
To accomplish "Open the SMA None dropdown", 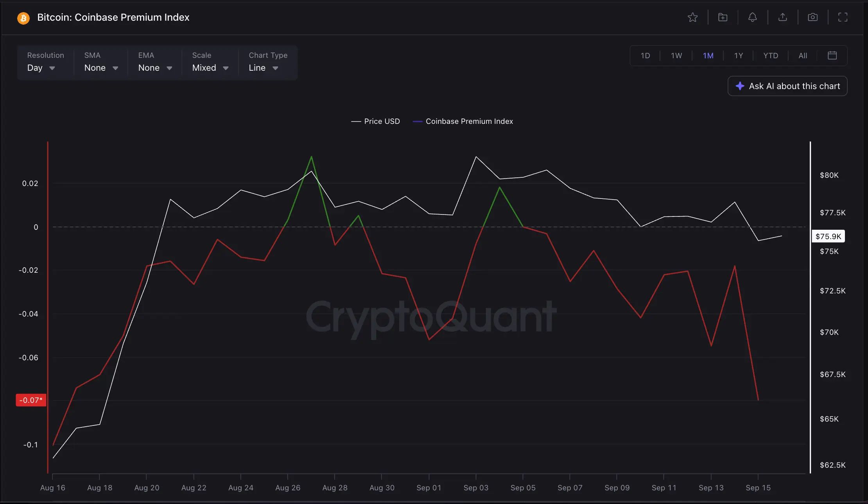I will click(101, 63).
